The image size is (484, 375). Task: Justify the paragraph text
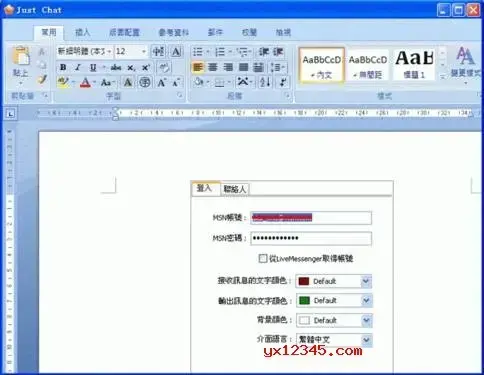point(243,67)
